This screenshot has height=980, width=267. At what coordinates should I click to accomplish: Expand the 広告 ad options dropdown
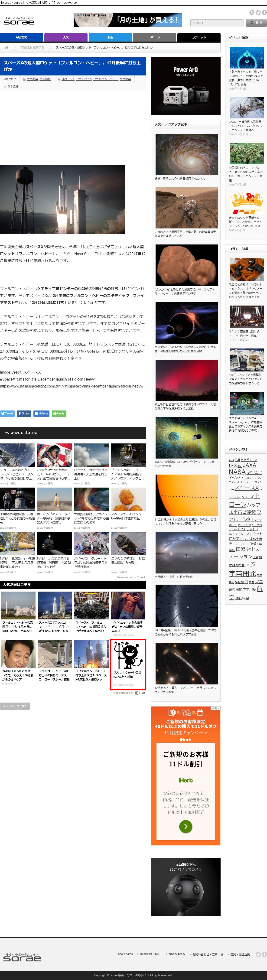click(x=215, y=708)
